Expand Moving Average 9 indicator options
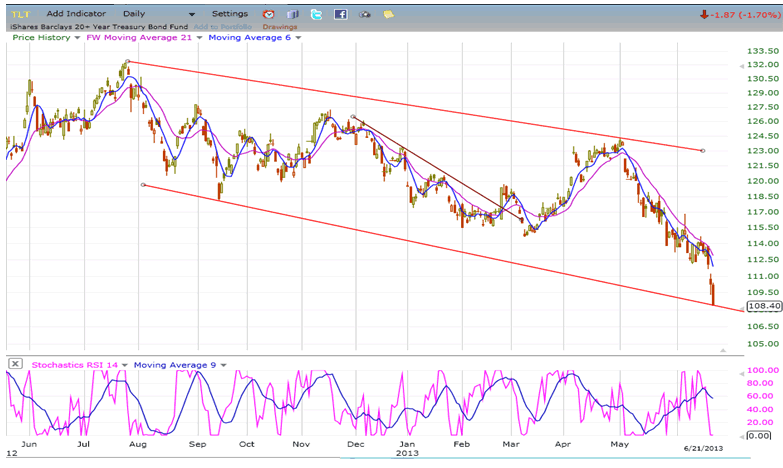The width and height of the screenshot is (783, 468). [x=225, y=364]
